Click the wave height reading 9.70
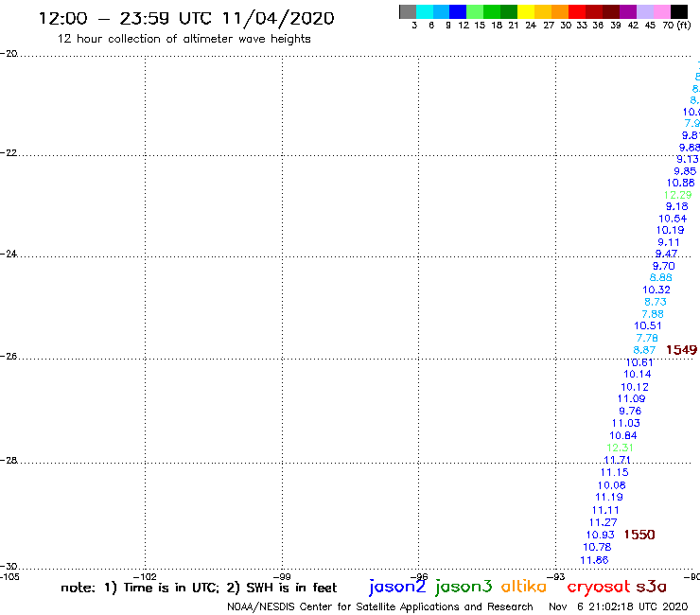The height and width of the screenshot is (615, 700). 663,266
